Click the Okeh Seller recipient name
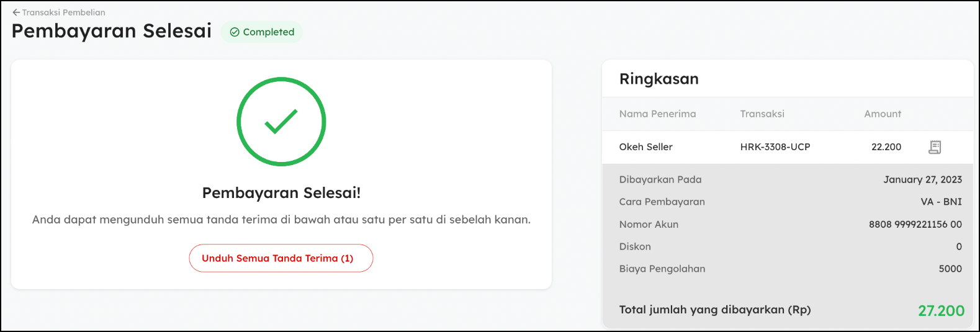Image resolution: width=980 pixels, height=332 pixels. tap(645, 147)
